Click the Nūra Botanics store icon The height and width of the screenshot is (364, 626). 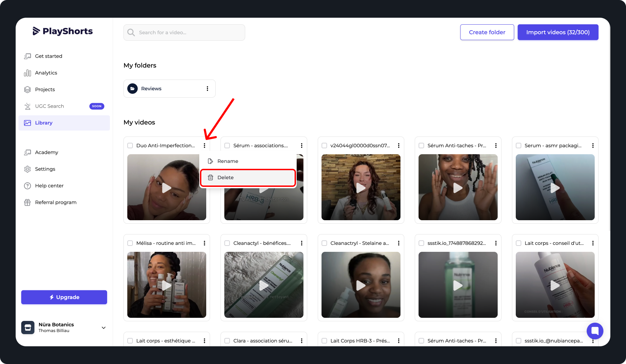point(28,328)
